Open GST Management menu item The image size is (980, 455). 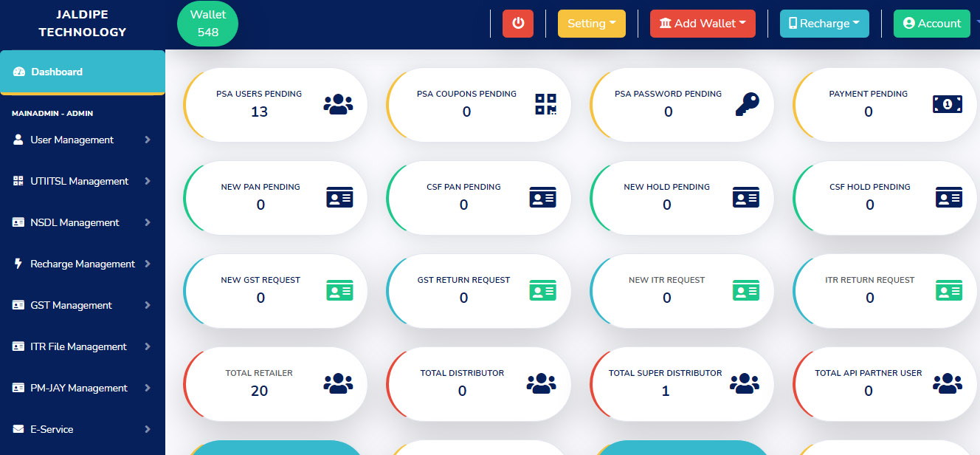(83, 305)
